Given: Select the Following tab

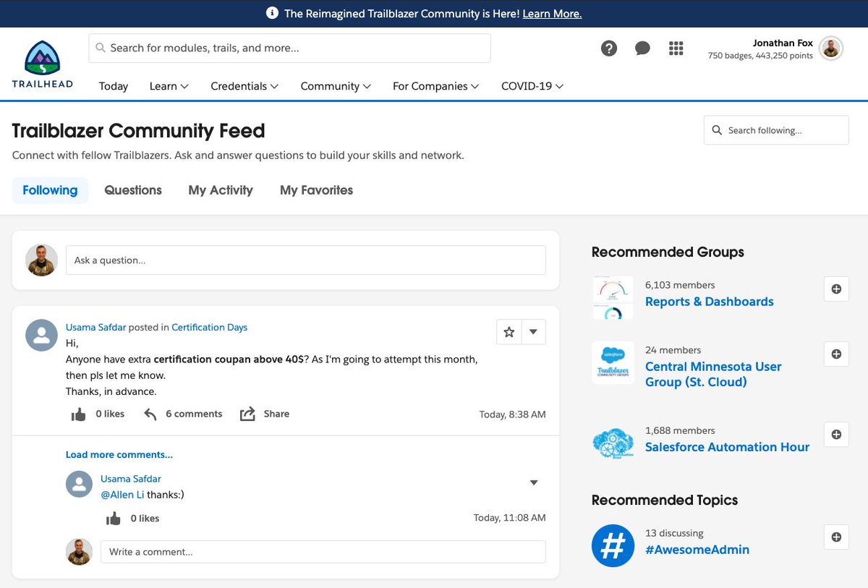Looking at the screenshot, I should [50, 190].
